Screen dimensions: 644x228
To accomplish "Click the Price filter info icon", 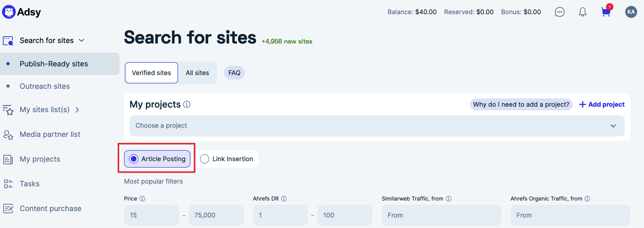I will coord(142,199).
